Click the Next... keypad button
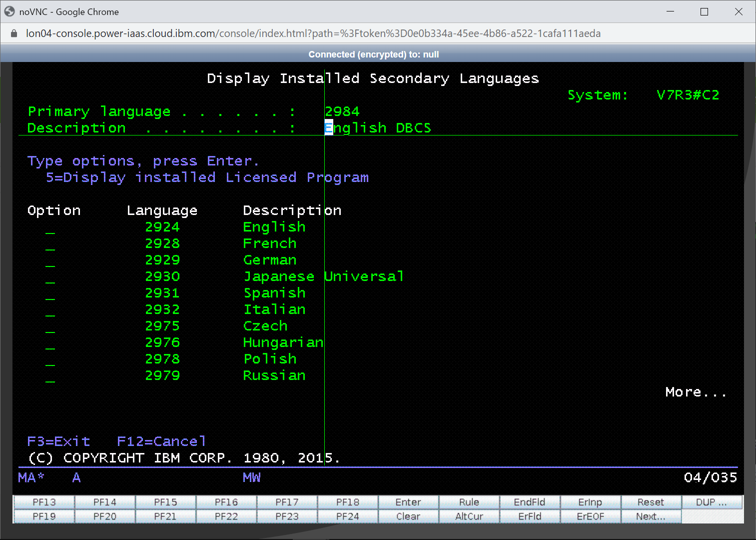Viewport: 756px width, 540px height. (x=651, y=516)
